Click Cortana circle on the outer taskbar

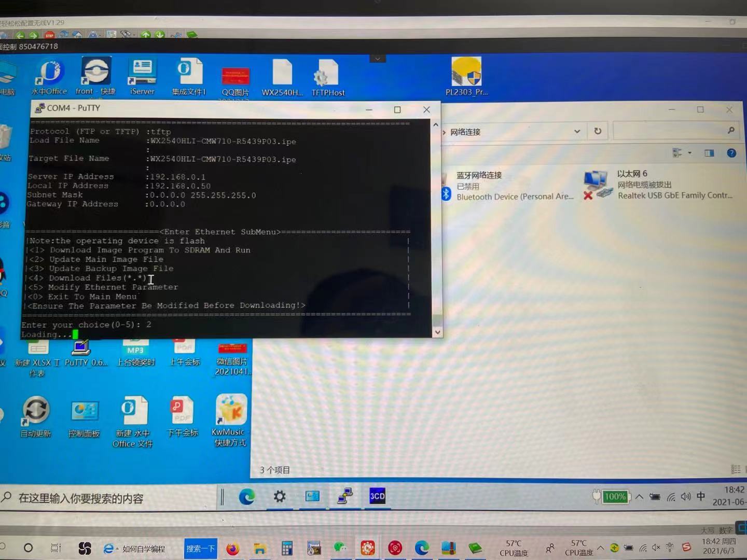pyautogui.click(x=29, y=548)
